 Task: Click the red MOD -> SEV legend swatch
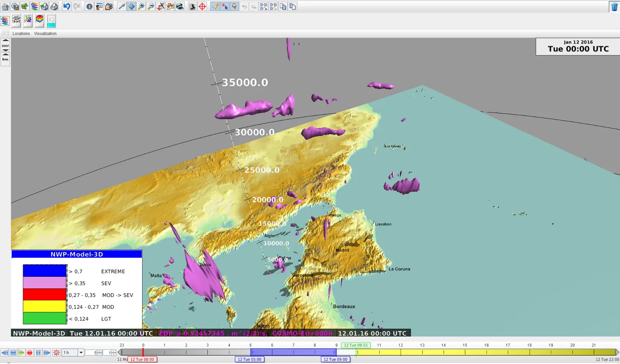point(45,295)
